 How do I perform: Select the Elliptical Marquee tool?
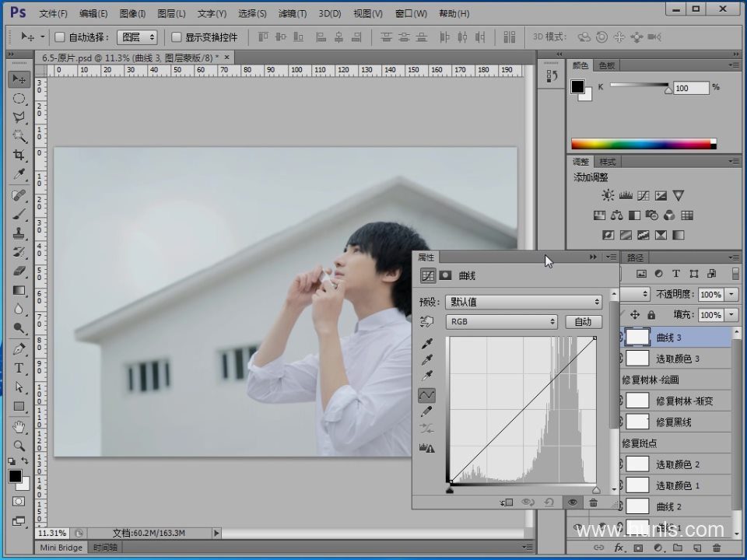[19, 99]
